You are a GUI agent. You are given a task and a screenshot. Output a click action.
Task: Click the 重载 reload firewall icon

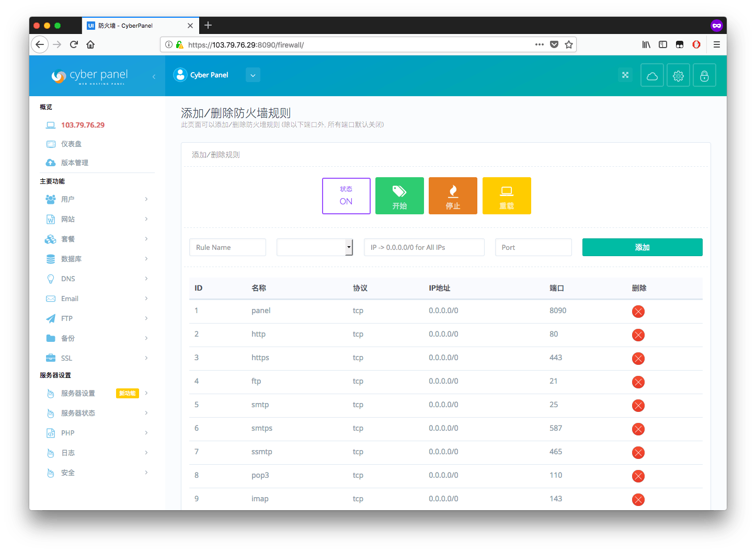click(507, 195)
